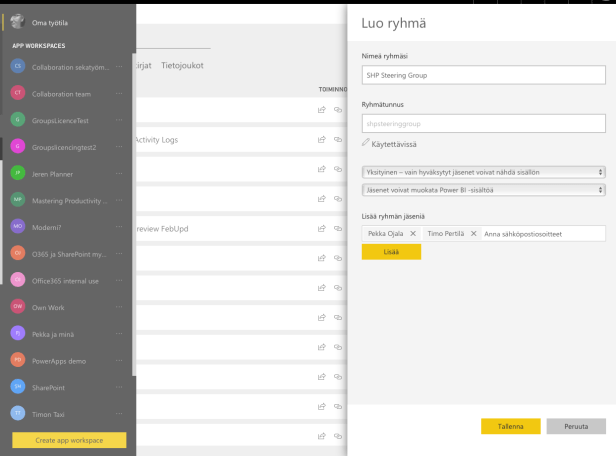
Task: Click link icon in review FebUpd row
Action: coord(338,228)
